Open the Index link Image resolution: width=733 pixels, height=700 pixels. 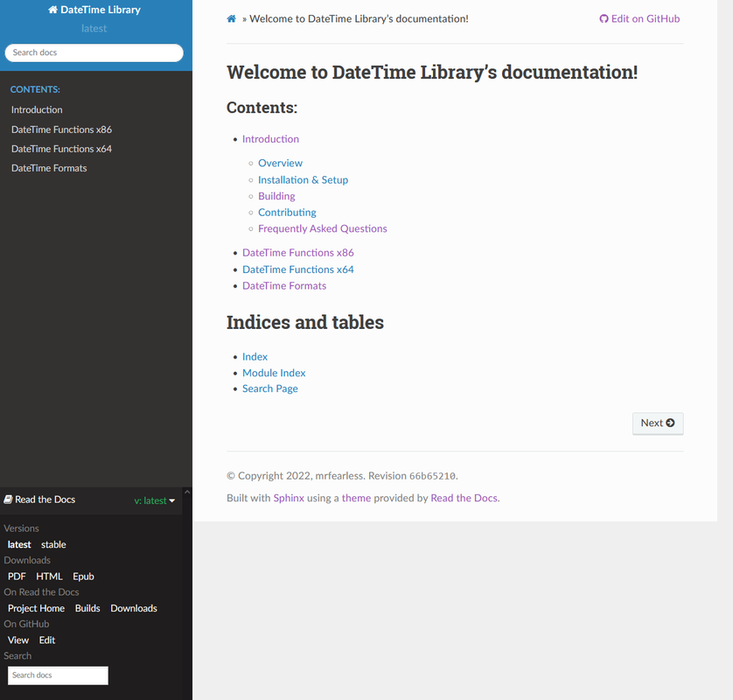point(255,357)
